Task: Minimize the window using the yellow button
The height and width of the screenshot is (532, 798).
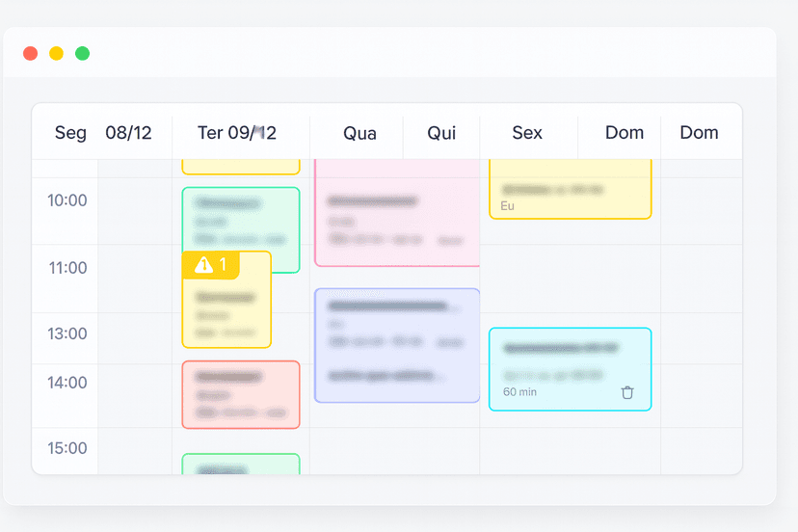Action: click(57, 53)
